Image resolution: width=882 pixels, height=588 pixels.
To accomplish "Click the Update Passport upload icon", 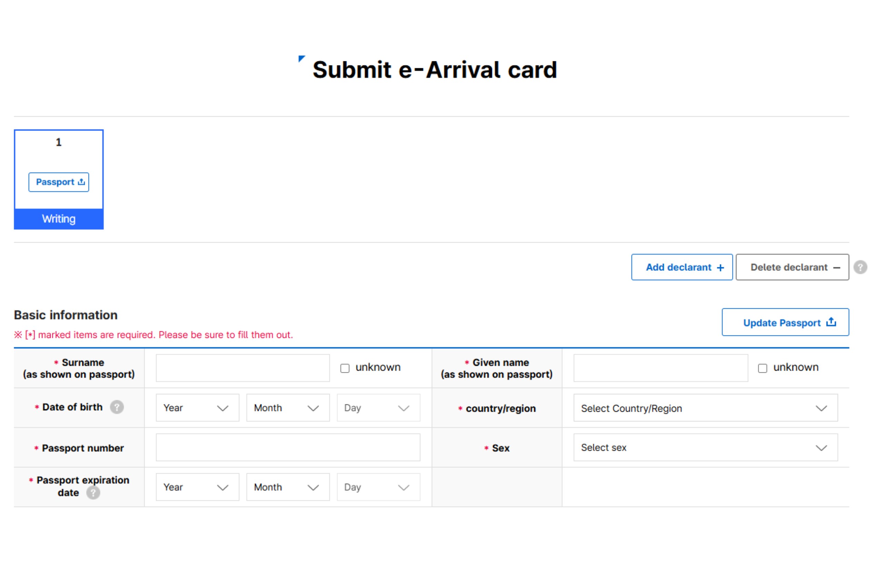I will click(x=831, y=322).
